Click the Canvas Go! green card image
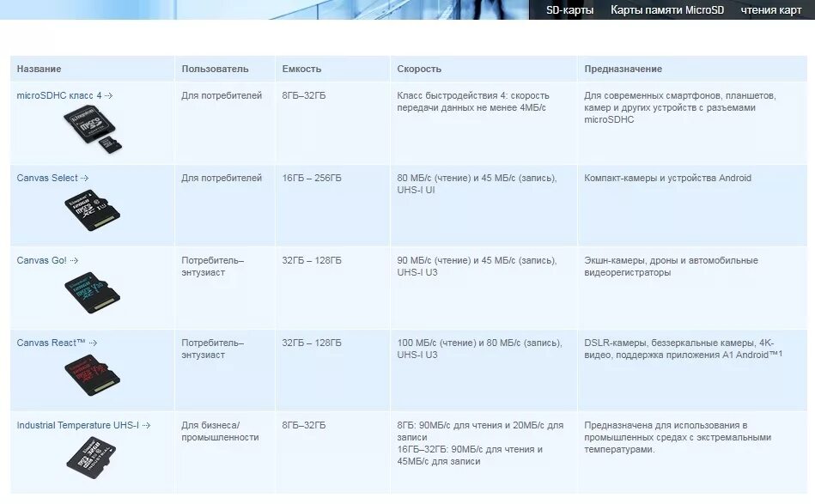The height and width of the screenshot is (504, 815). [92, 293]
